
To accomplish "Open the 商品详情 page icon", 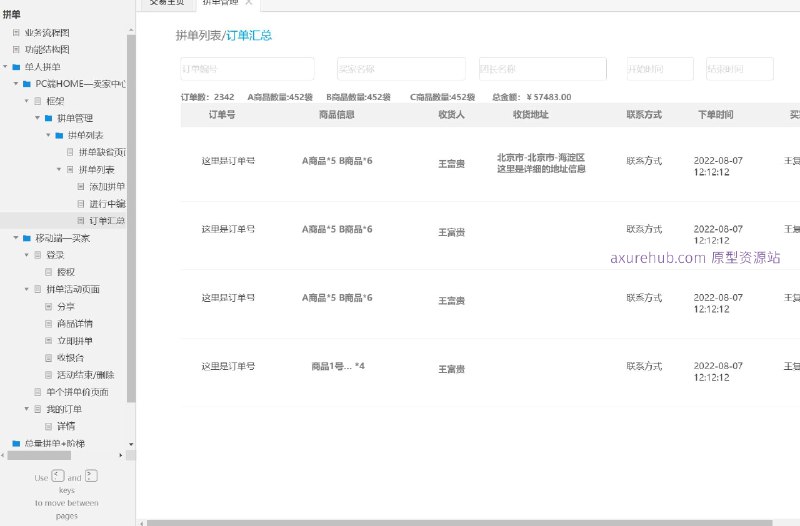I will [x=48, y=323].
